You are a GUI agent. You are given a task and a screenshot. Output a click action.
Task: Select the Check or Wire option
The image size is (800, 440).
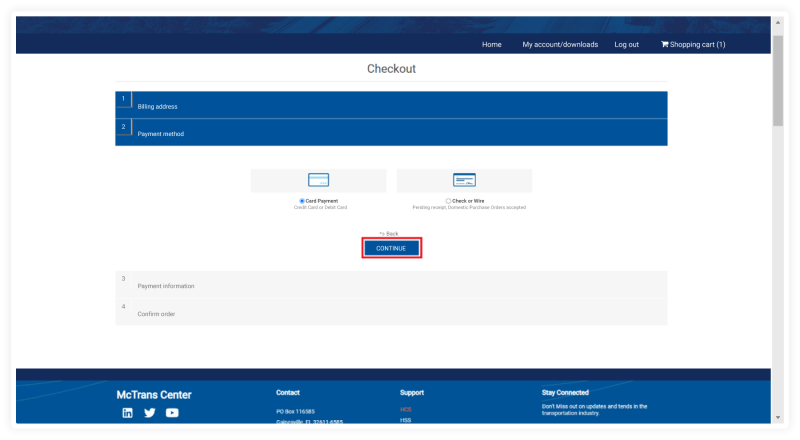(448, 201)
